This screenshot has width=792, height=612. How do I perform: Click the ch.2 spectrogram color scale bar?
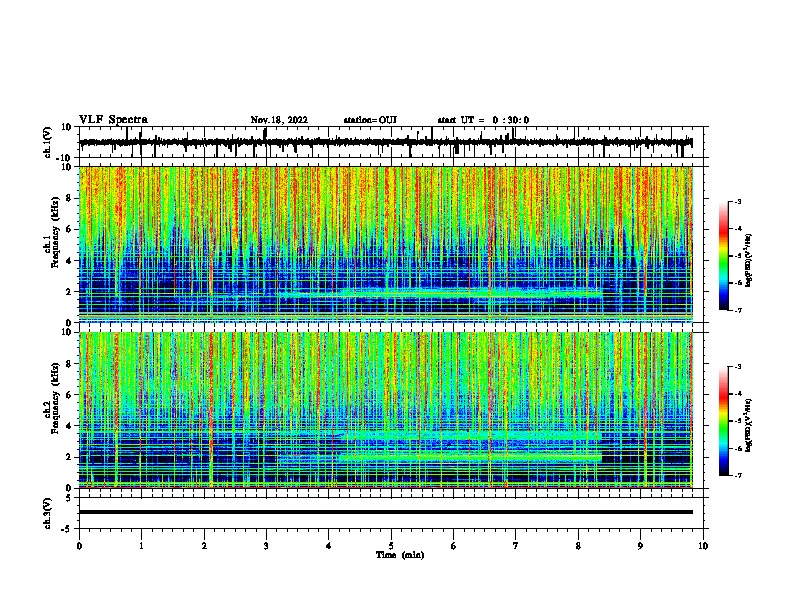(723, 421)
